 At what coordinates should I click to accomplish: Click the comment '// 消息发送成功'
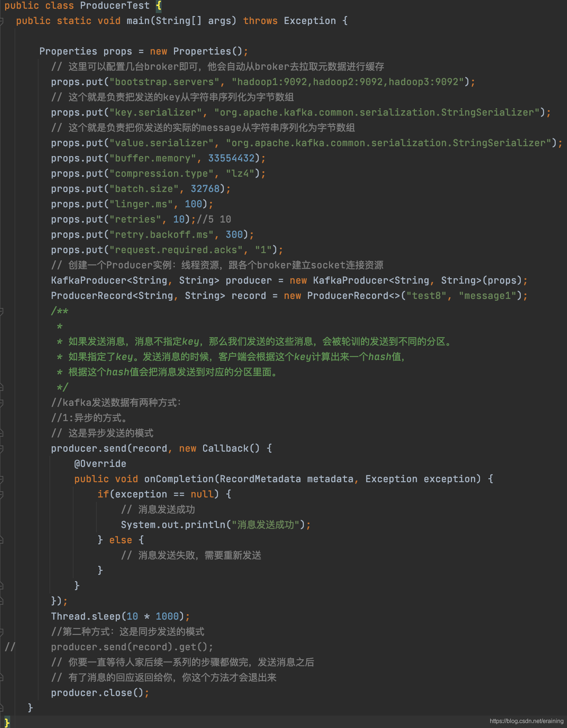pos(158,509)
